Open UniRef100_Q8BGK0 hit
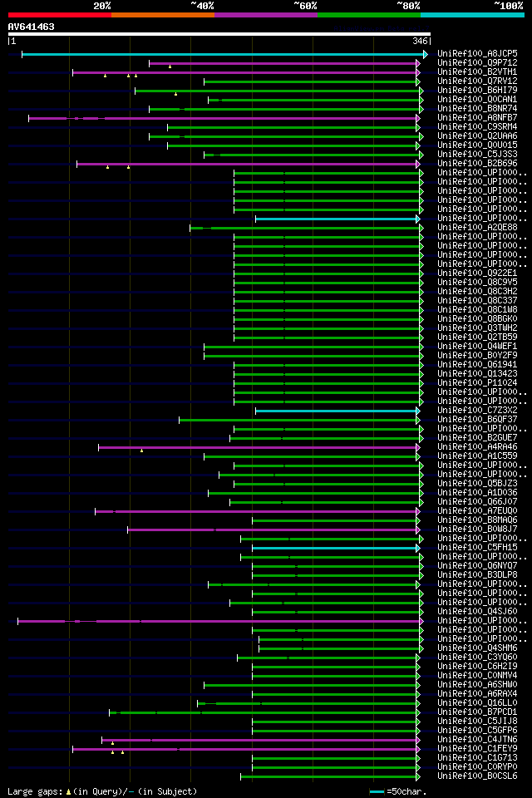Image resolution: width=532 pixels, height=798 pixels. click(477, 319)
